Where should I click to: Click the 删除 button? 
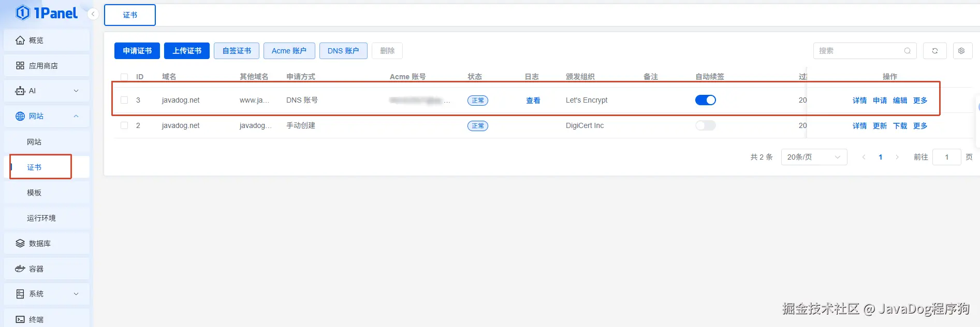(x=387, y=51)
